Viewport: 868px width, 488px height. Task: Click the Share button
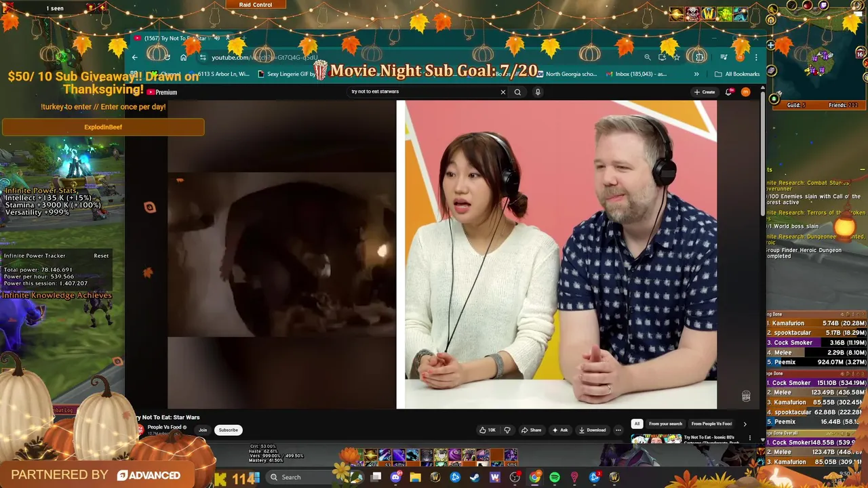[x=531, y=430]
